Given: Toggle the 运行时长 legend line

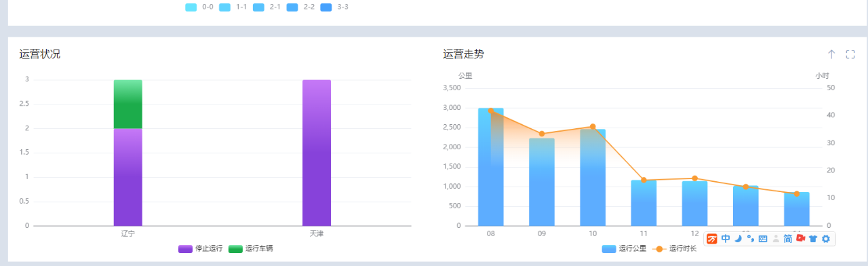Looking at the screenshot, I should pyautogui.click(x=674, y=249).
